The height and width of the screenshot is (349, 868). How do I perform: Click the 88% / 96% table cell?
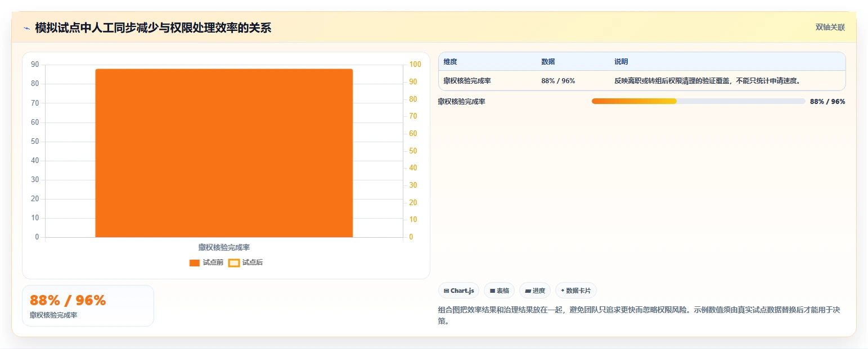coord(558,81)
